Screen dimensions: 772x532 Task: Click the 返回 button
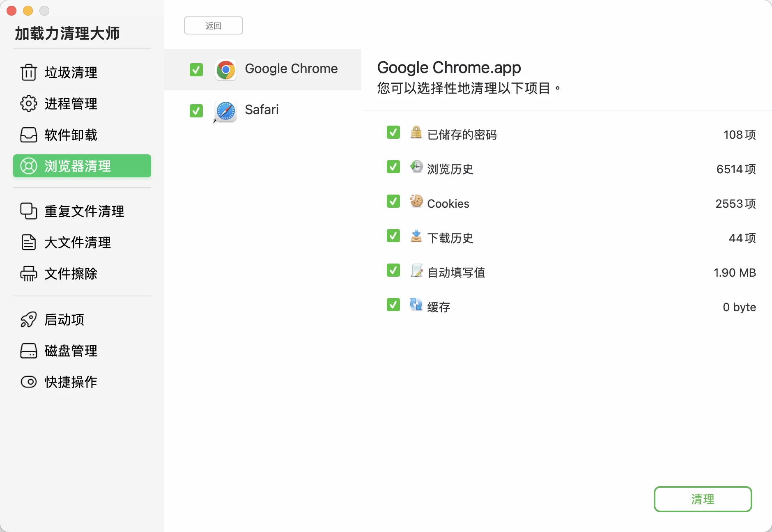[213, 25]
